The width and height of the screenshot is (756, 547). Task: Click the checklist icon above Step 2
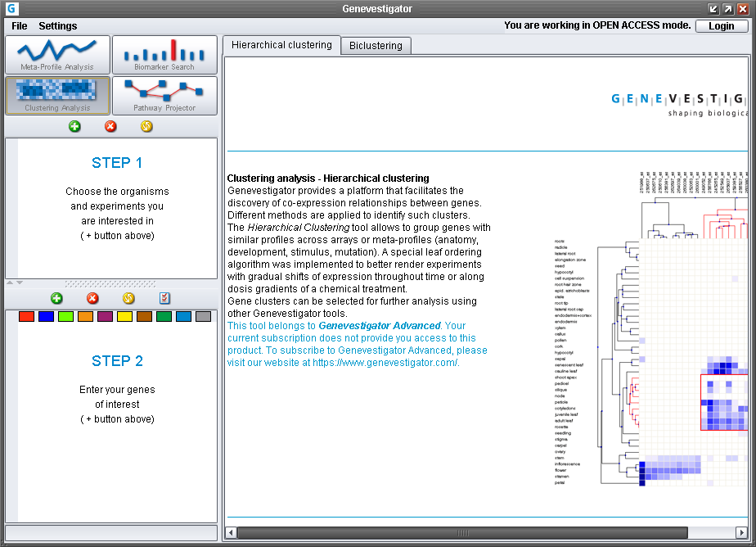(x=164, y=299)
